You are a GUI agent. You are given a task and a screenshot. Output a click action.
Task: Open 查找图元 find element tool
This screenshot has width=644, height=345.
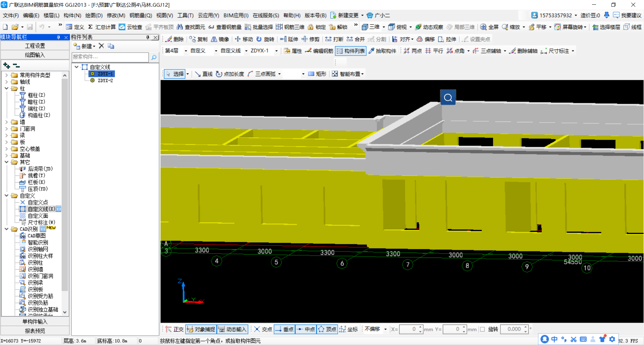(x=191, y=27)
